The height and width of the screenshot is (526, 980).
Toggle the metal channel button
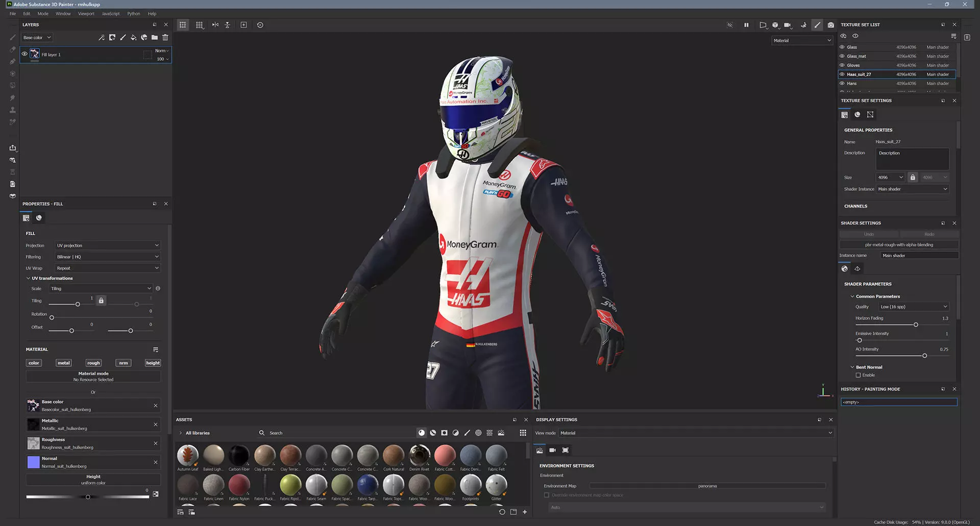(64, 363)
